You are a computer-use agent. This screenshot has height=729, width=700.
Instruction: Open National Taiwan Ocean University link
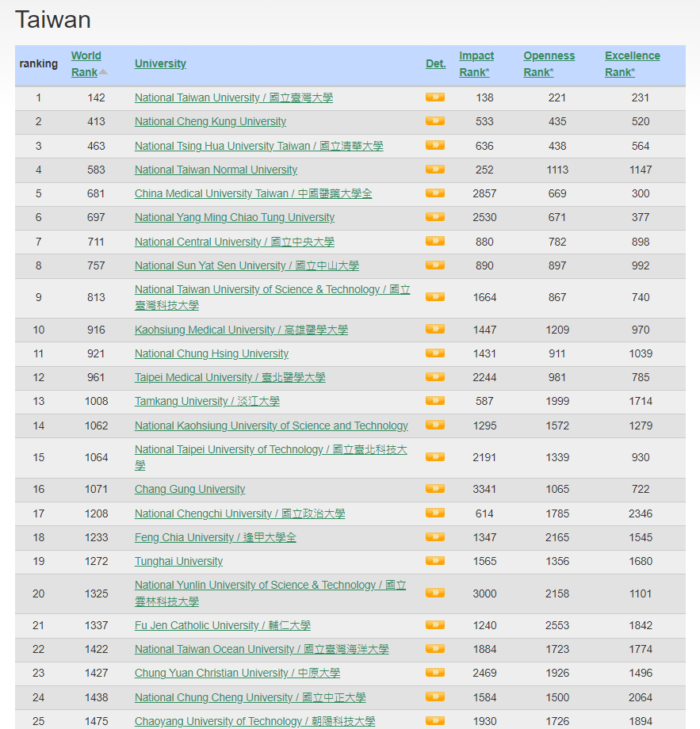pos(262,649)
